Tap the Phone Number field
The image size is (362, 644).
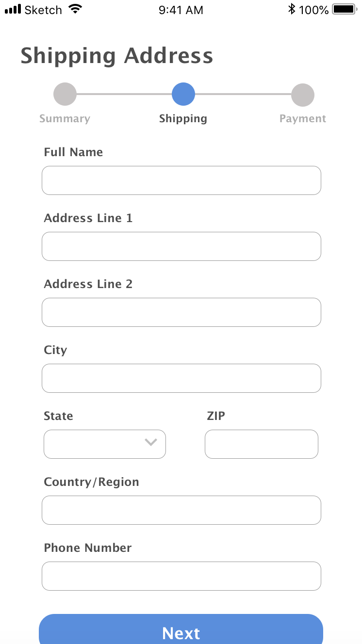pos(181,576)
